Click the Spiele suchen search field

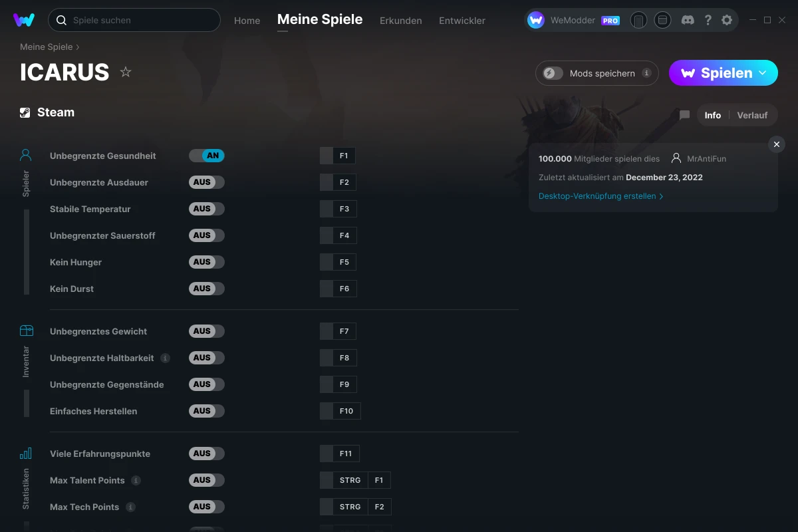click(x=134, y=20)
